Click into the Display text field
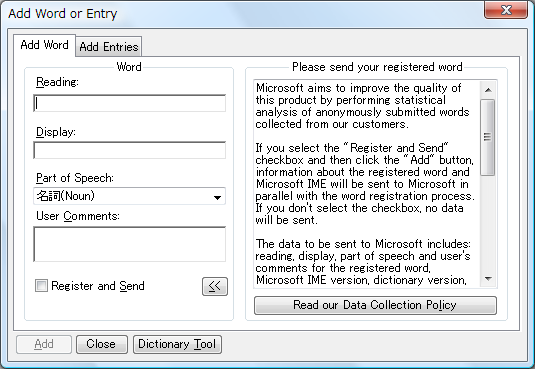Image resolution: width=535 pixels, height=369 pixels. point(130,150)
